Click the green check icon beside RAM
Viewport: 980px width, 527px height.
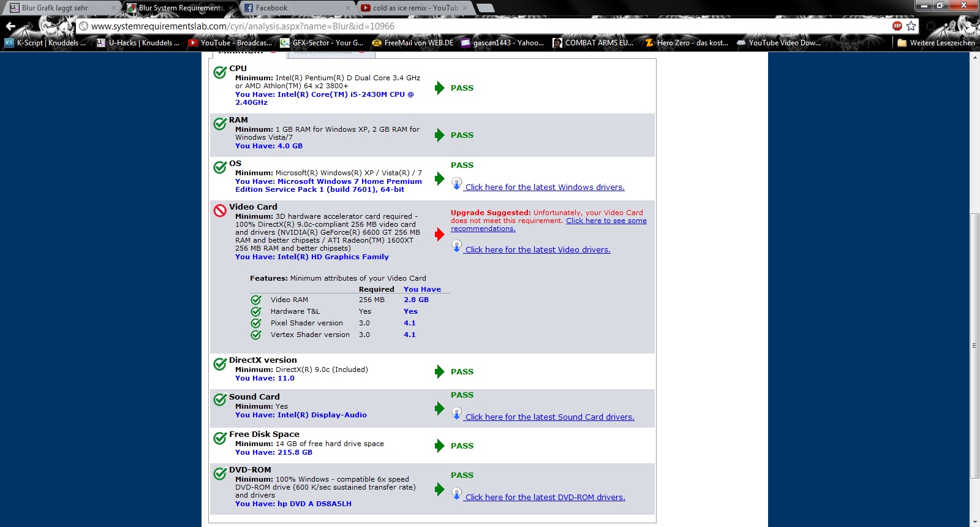click(220, 124)
